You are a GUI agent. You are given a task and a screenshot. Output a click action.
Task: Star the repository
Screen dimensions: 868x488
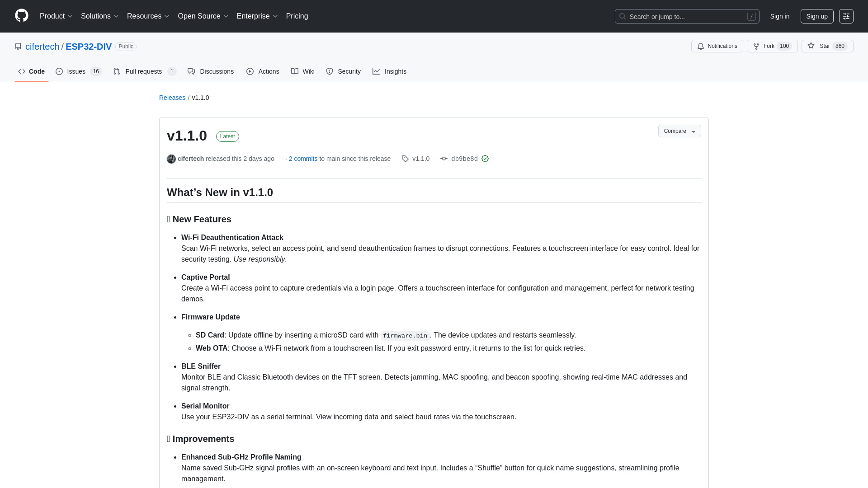(827, 46)
